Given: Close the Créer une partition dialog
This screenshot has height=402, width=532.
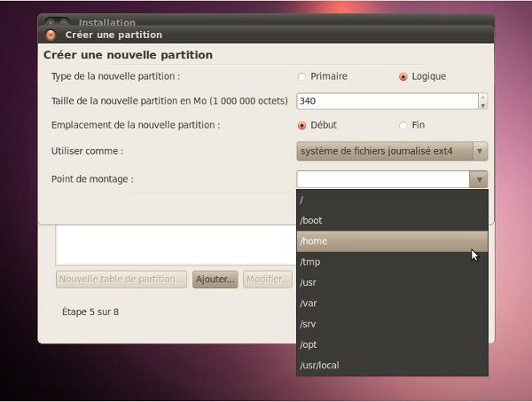Looking at the screenshot, I should click(51, 35).
